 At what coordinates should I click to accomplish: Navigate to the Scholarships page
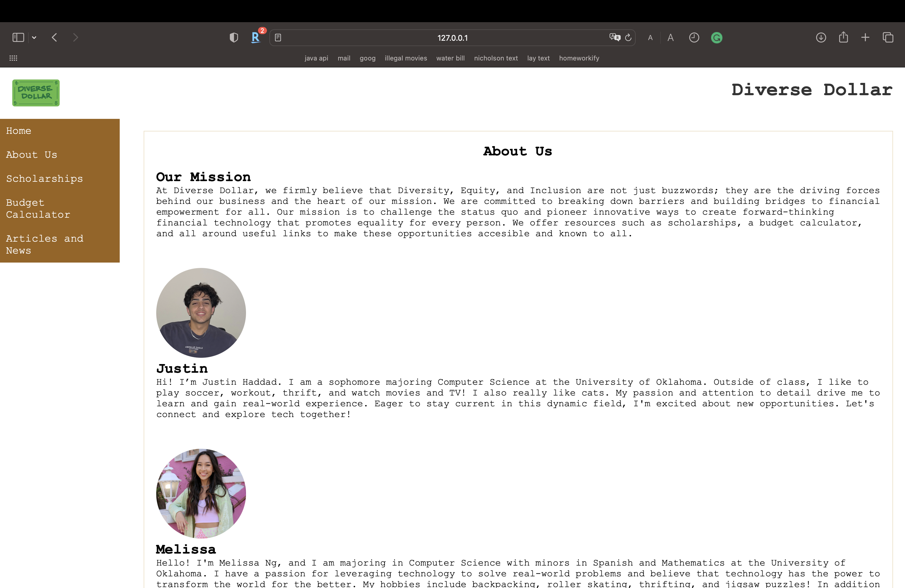click(45, 179)
